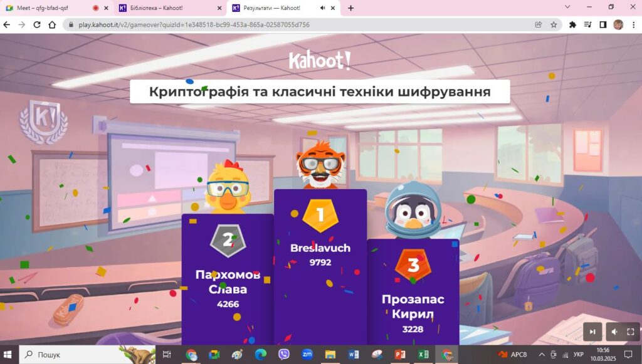Open the browser home page
Image resolution: width=642 pixels, height=364 pixels.
(x=52, y=24)
